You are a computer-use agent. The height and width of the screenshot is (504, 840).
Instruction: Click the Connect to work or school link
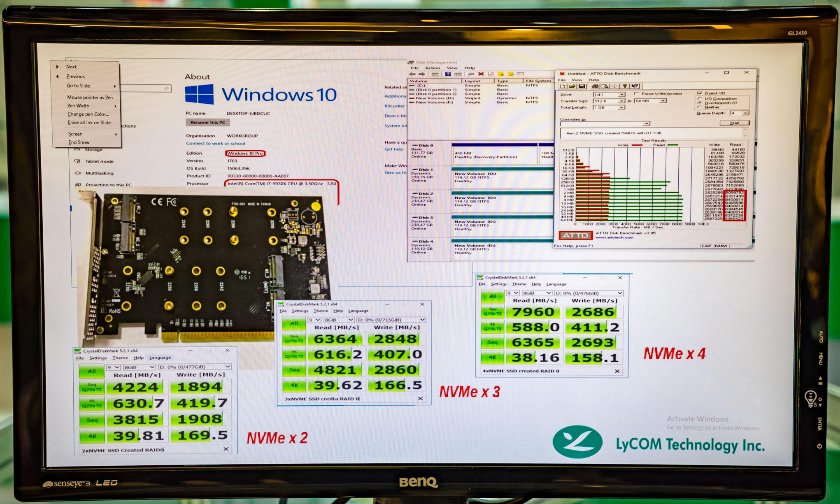click(x=215, y=144)
